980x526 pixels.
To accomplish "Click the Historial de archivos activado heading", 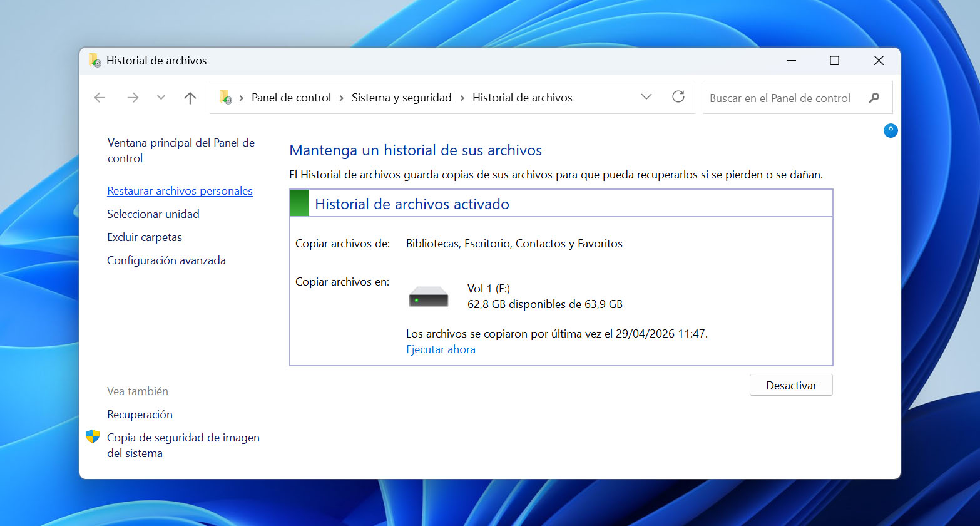I will (x=412, y=204).
